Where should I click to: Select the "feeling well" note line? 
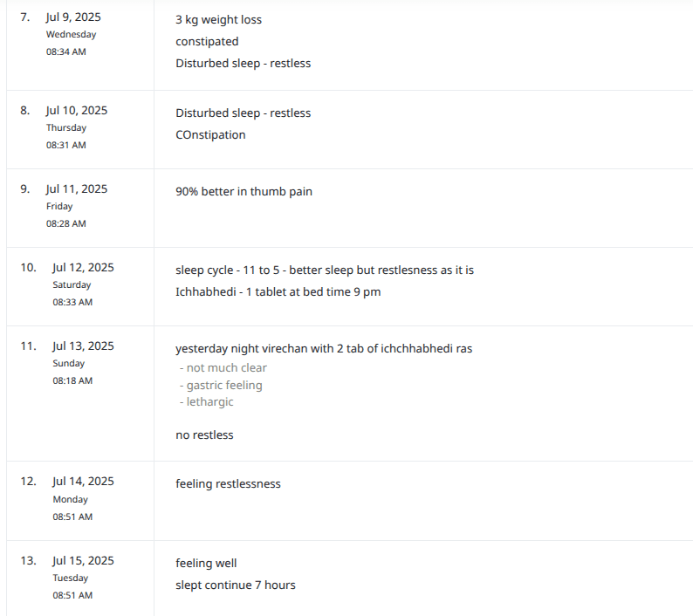(206, 564)
